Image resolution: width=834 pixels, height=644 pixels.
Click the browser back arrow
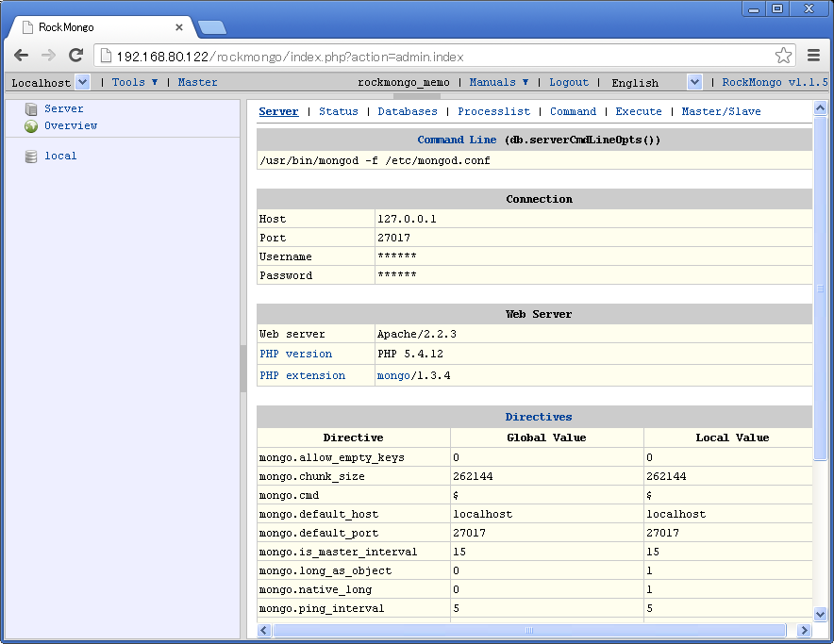[x=21, y=56]
